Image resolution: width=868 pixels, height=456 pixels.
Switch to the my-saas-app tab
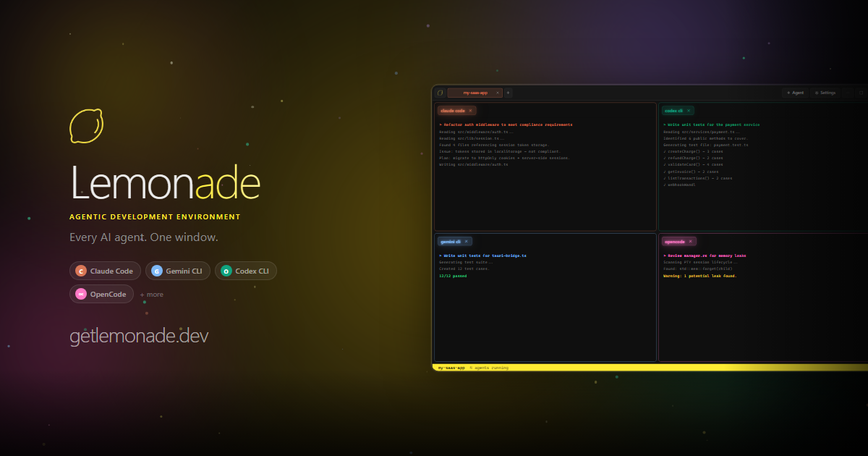(475, 93)
